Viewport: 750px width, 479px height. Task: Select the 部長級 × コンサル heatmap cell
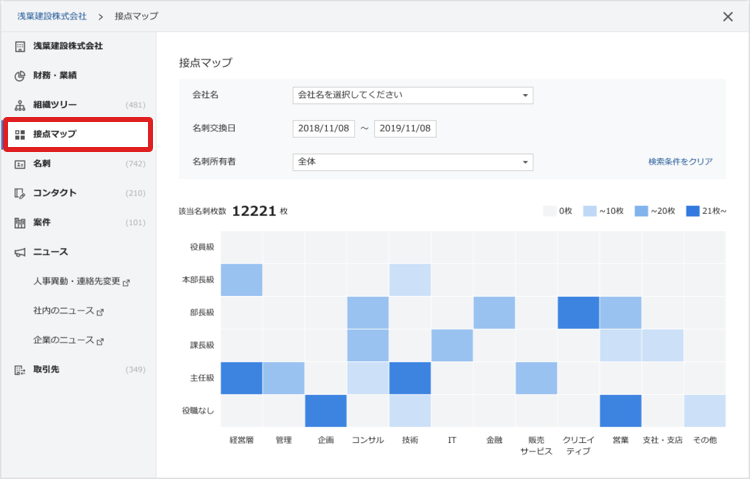(368, 313)
